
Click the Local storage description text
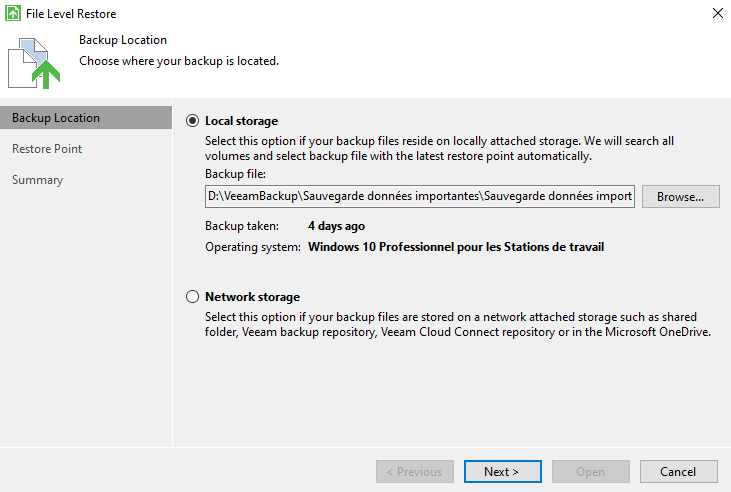tap(439, 148)
